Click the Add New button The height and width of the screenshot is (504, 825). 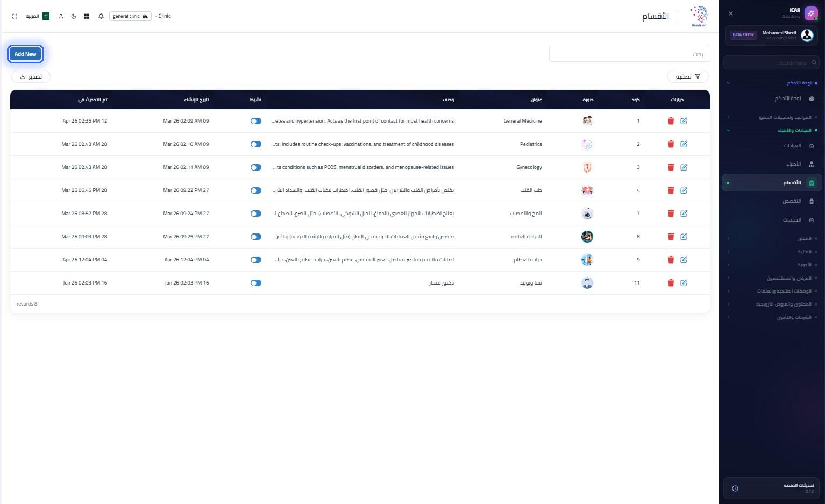[x=25, y=54]
